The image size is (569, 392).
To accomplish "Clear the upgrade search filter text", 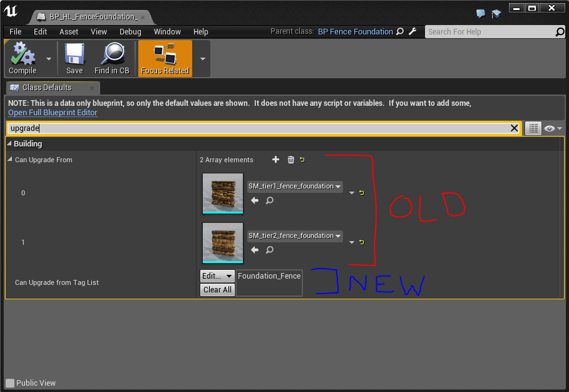I will point(514,128).
